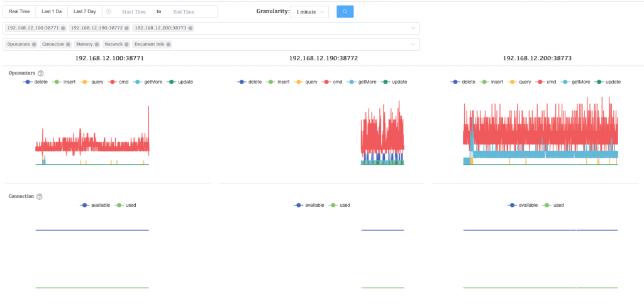Screen dimensions: 644x306
Task: Toggle cmd series in the middle Opcounters legend
Action: [x=331, y=82]
